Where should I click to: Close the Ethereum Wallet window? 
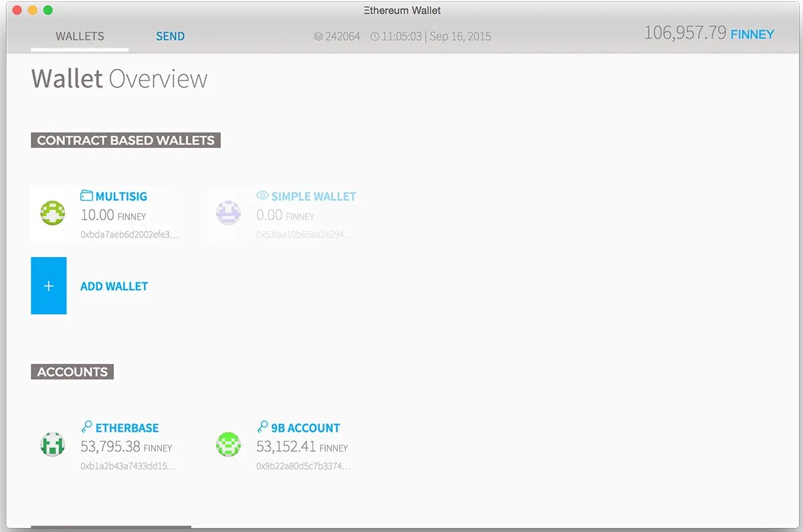[x=17, y=10]
